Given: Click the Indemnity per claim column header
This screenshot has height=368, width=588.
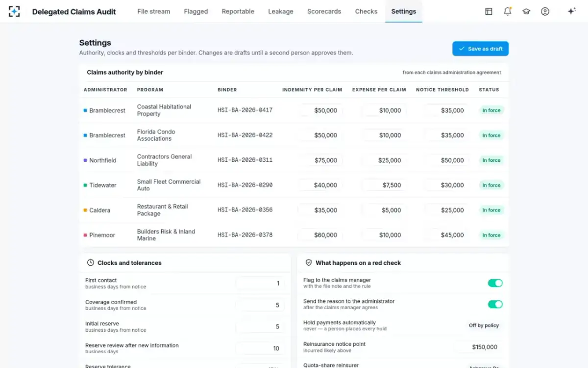Looking at the screenshot, I should tap(312, 90).
